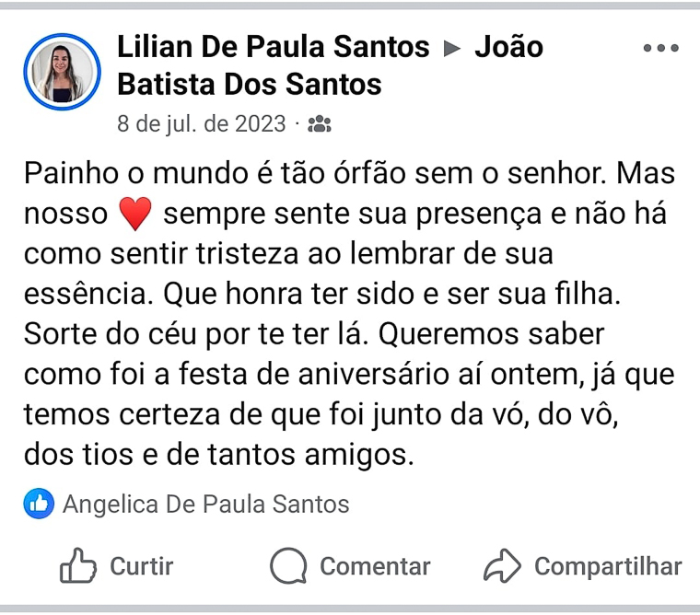Click the thumbs-up icon next to Curtir
The height and width of the screenshot is (615, 700).
[78, 566]
